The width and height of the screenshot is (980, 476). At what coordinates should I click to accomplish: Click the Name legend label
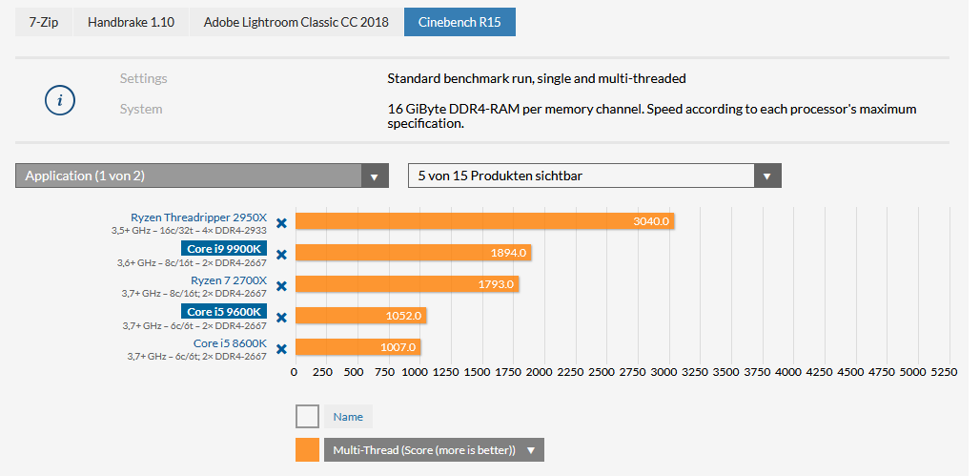[348, 416]
